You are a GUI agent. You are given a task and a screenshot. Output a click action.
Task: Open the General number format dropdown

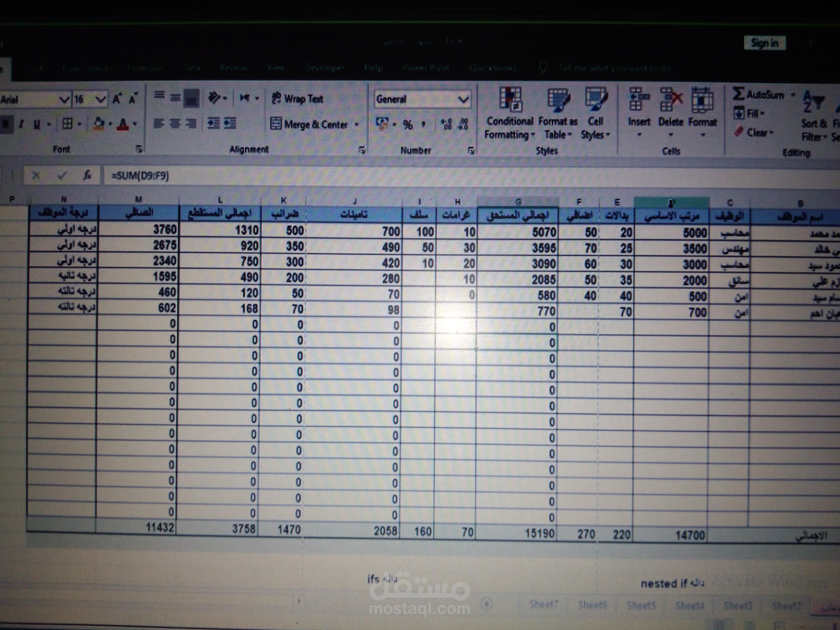(x=463, y=100)
